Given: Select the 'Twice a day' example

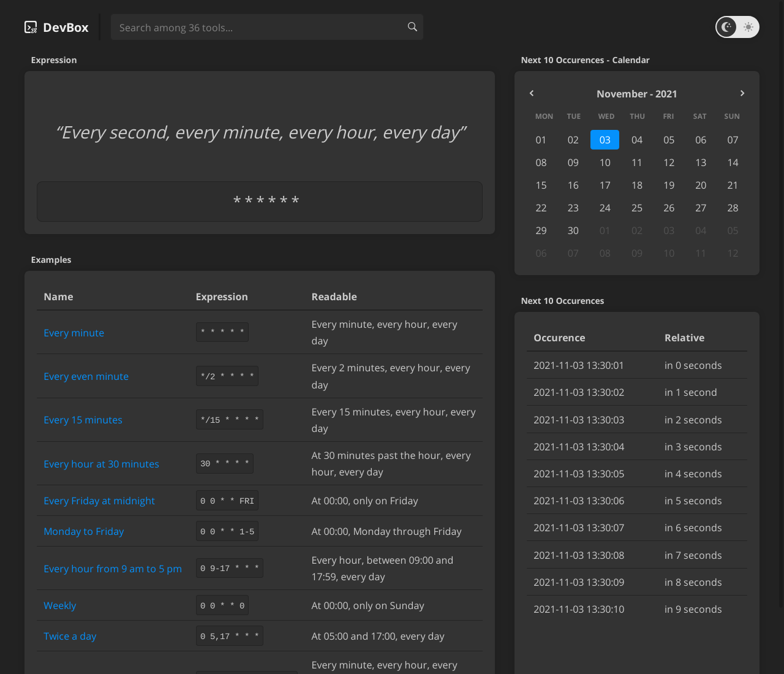Looking at the screenshot, I should [x=70, y=636].
